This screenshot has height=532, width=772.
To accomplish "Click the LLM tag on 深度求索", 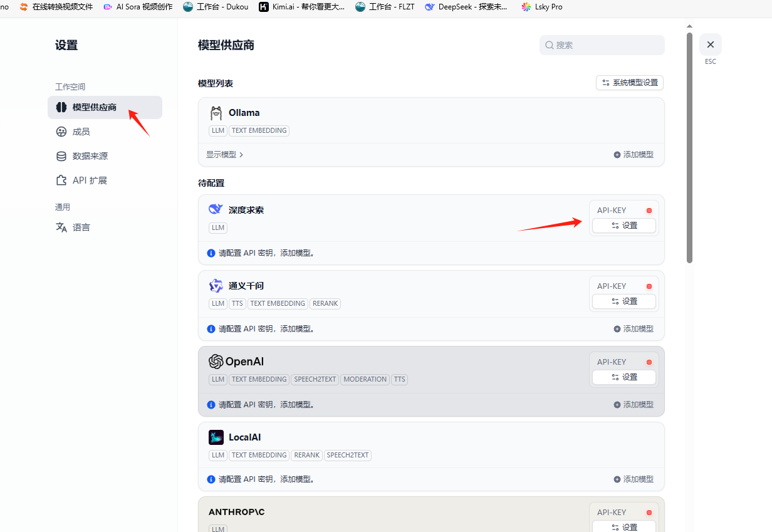I will tap(218, 227).
